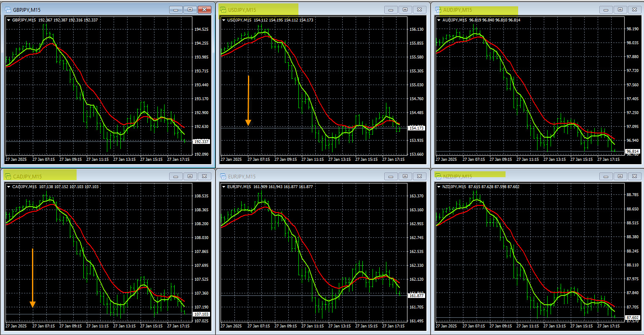Viewport: 644px width, 335px height.
Task: Close the GBPJPY,M15 chart window
Action: 205,10
